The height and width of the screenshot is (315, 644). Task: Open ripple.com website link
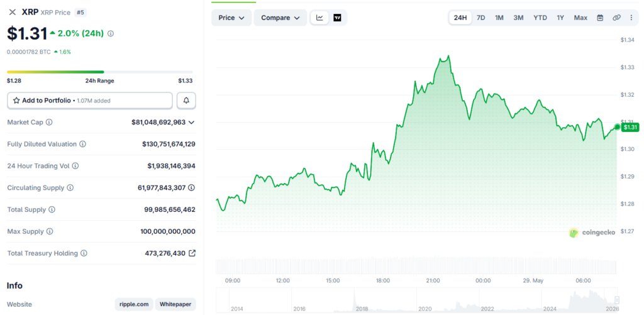coord(134,304)
